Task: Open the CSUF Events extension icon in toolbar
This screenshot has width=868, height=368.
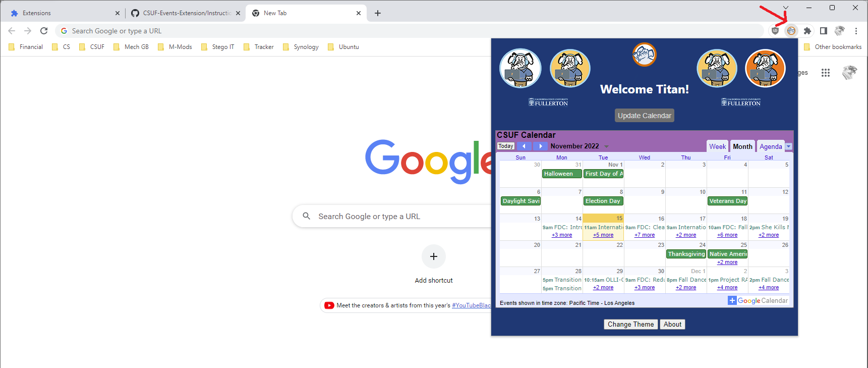Action: pyautogui.click(x=791, y=31)
